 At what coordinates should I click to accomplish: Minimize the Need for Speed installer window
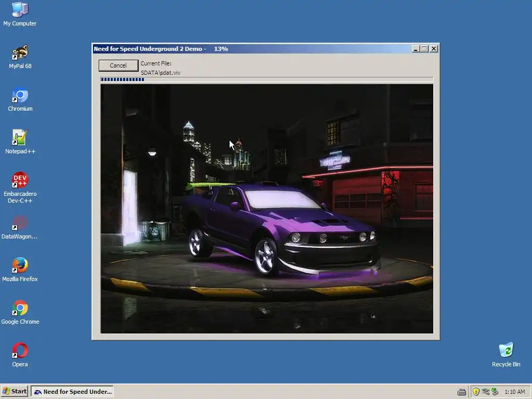415,49
